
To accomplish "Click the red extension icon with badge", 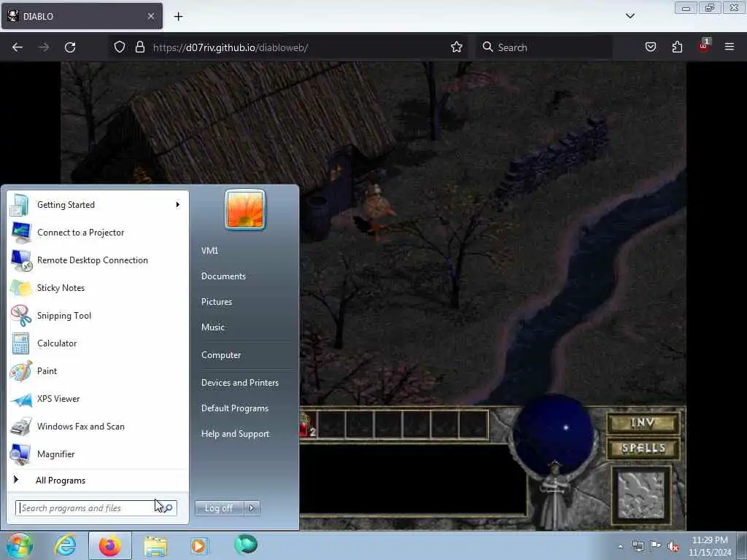I will click(x=704, y=46).
